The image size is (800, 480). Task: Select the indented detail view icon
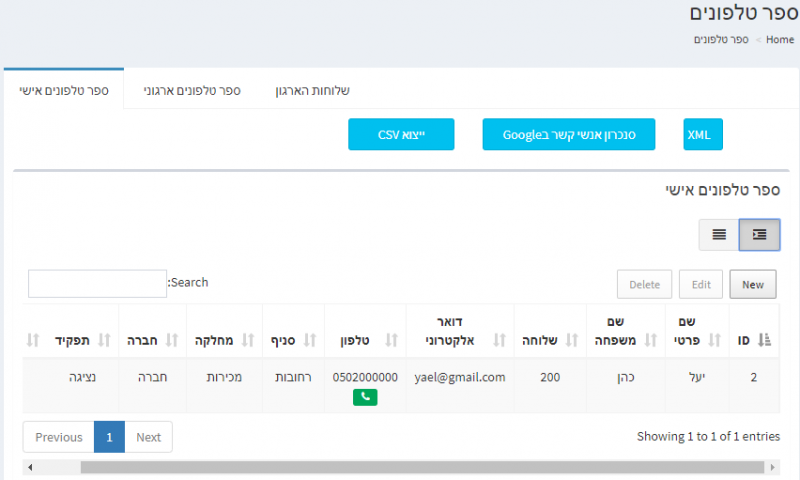pyautogui.click(x=759, y=234)
